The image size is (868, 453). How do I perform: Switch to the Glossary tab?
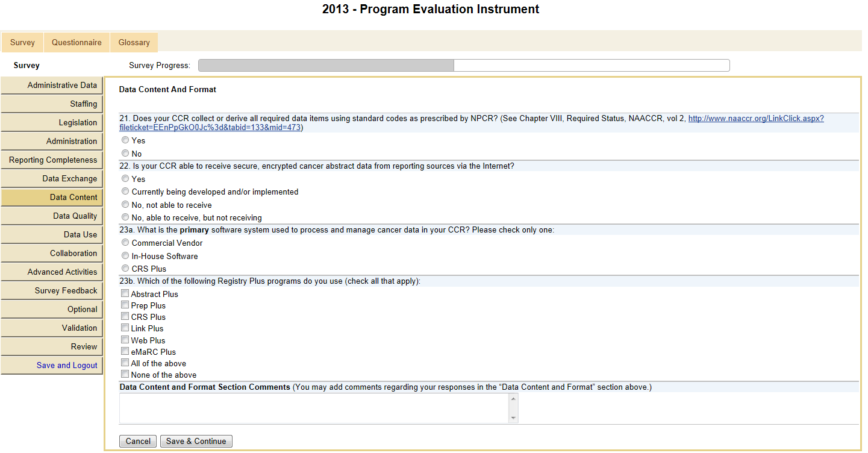(134, 42)
